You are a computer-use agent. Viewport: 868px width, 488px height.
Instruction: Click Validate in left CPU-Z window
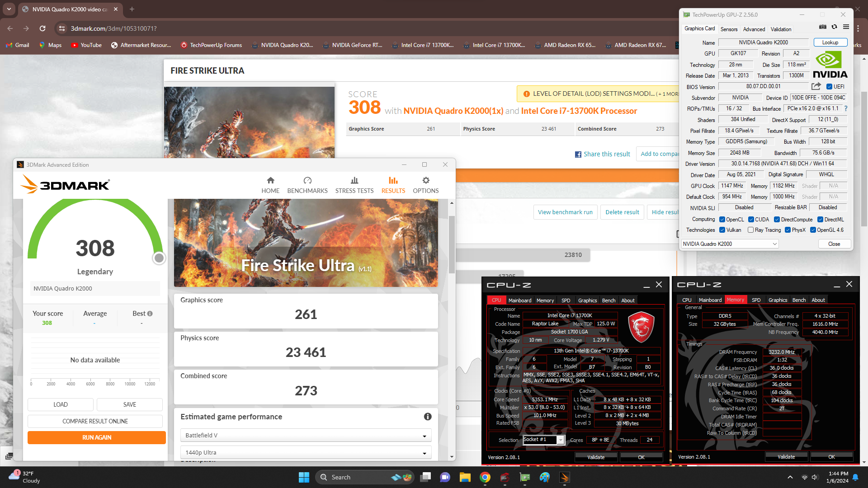(x=596, y=457)
